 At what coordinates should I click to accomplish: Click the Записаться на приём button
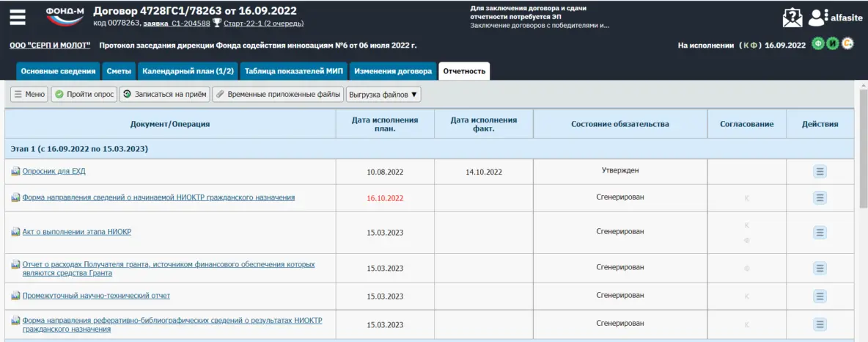[x=164, y=95]
